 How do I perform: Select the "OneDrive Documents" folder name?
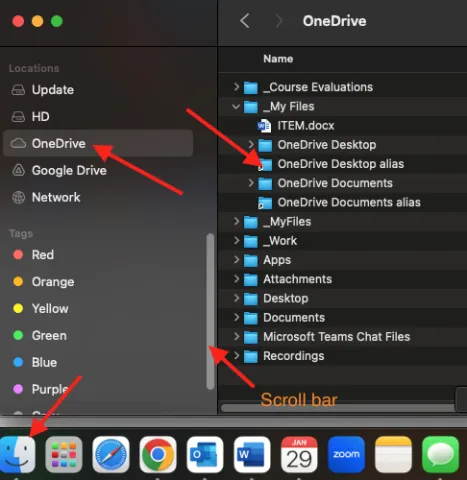tap(335, 183)
